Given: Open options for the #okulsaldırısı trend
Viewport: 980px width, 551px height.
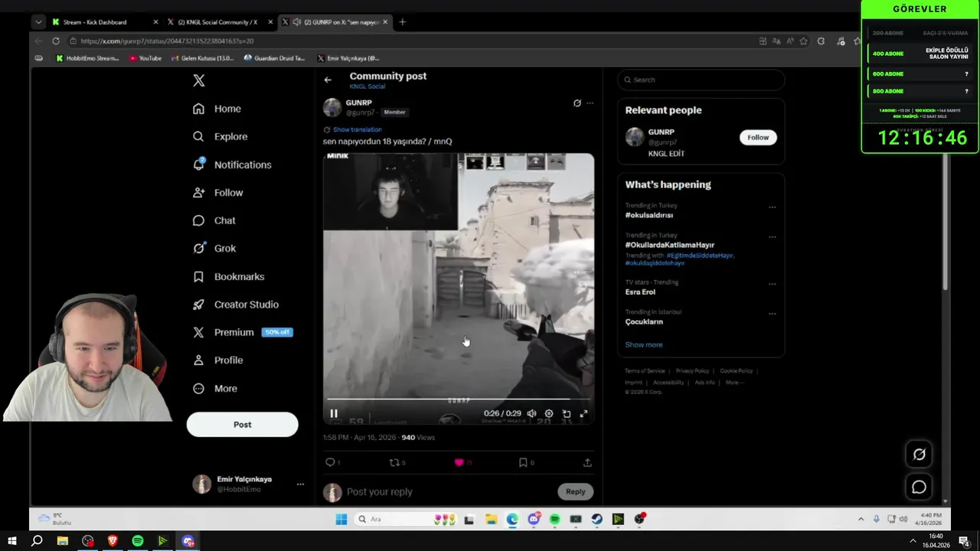Looking at the screenshot, I should click(773, 207).
